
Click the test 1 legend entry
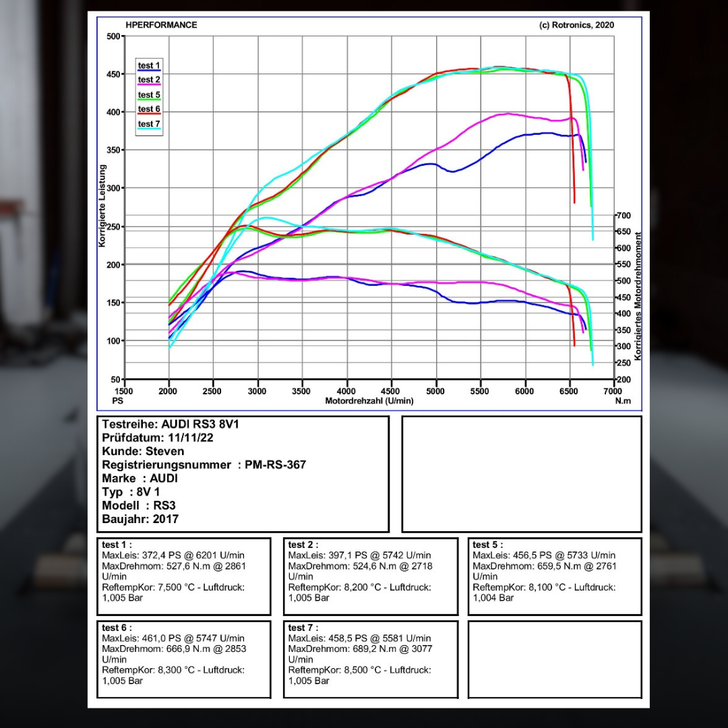(x=149, y=66)
